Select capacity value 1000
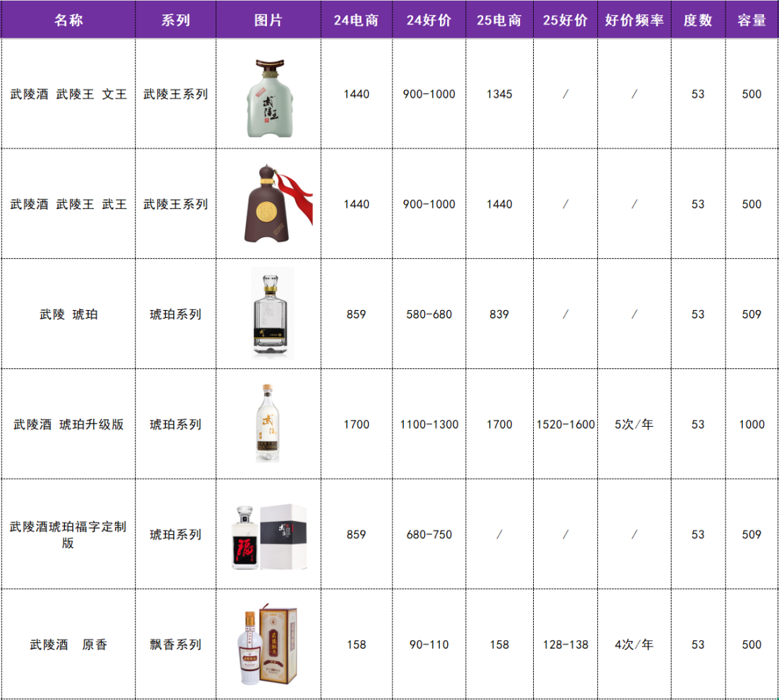This screenshot has width=779, height=700. tap(752, 425)
